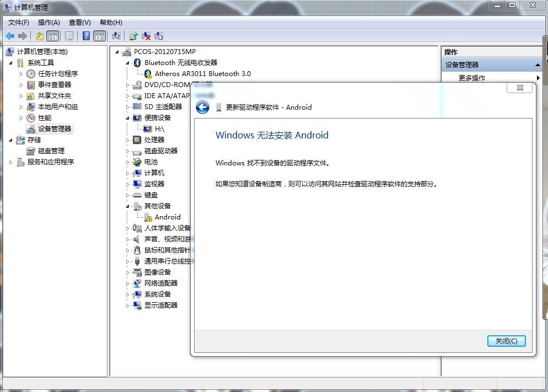Click the Bluetooth 无线电收发器 icon
Image resolution: width=548 pixels, height=392 pixels.
(137, 62)
